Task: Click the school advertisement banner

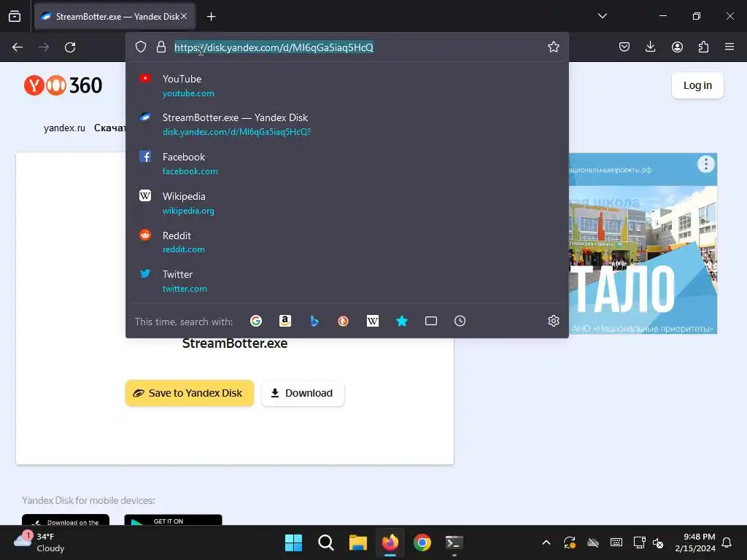Action: pos(643,244)
